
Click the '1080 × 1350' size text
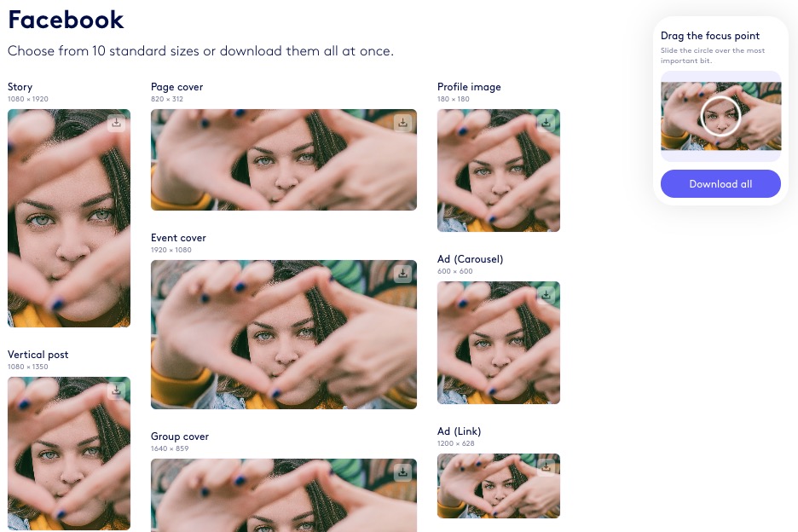28,367
